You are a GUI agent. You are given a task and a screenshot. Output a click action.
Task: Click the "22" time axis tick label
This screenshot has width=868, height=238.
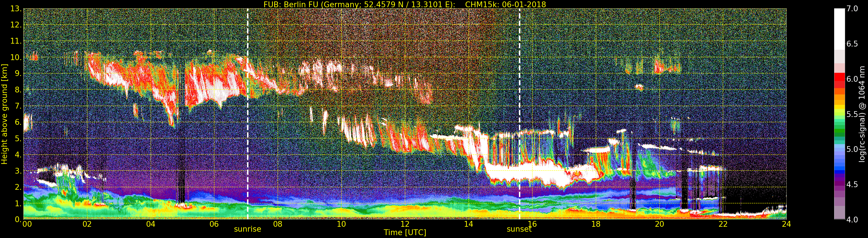click(x=723, y=224)
